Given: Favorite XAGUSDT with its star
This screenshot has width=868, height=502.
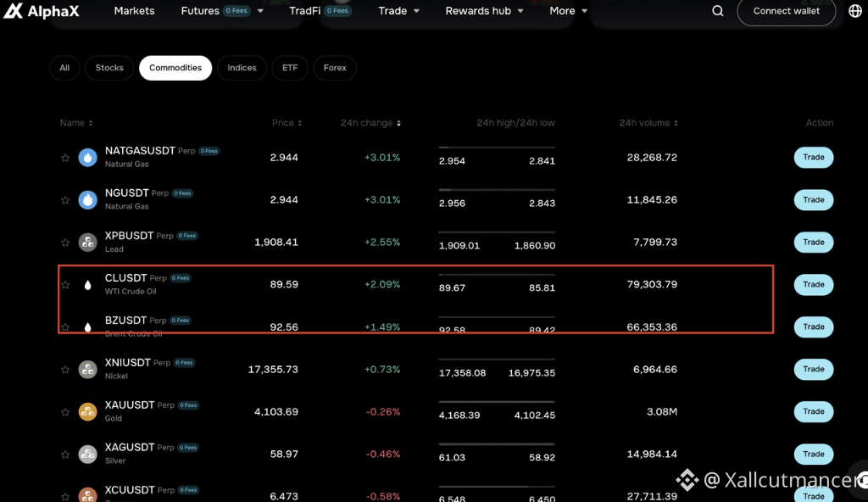Looking at the screenshot, I should coord(65,455).
